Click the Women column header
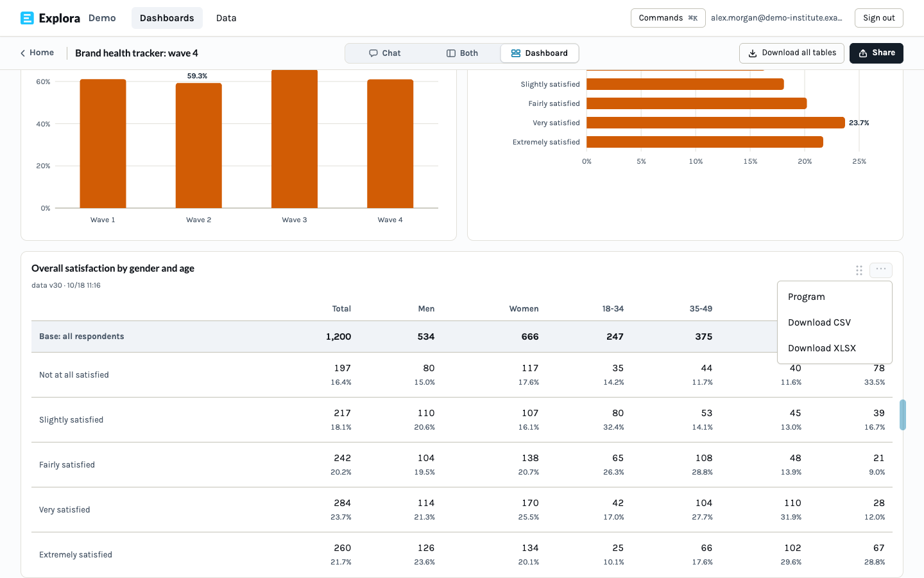Viewport: 924px width, 578px height. click(524, 309)
